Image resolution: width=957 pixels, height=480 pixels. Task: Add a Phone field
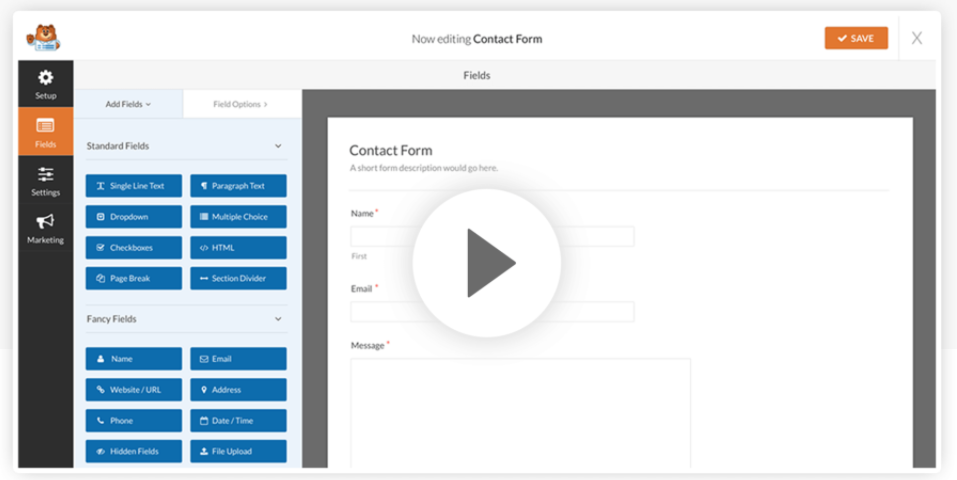[x=134, y=420]
